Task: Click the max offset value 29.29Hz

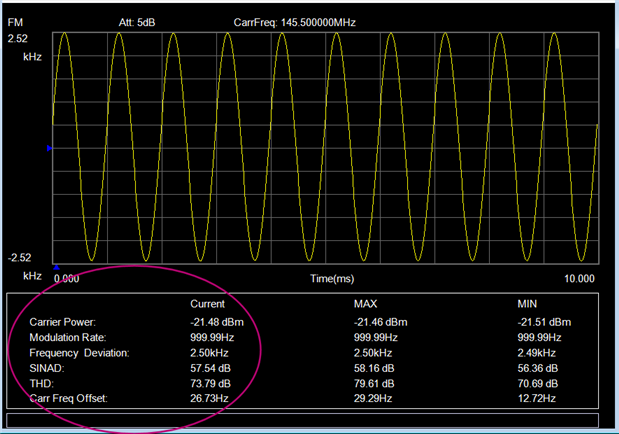Action: [x=373, y=398]
